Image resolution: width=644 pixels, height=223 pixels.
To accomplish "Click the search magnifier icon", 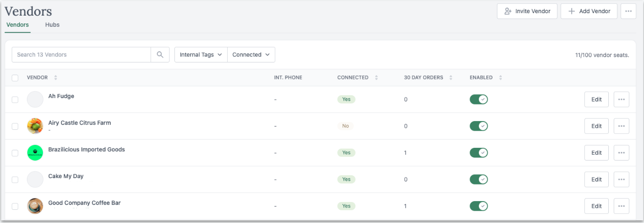I will [160, 55].
